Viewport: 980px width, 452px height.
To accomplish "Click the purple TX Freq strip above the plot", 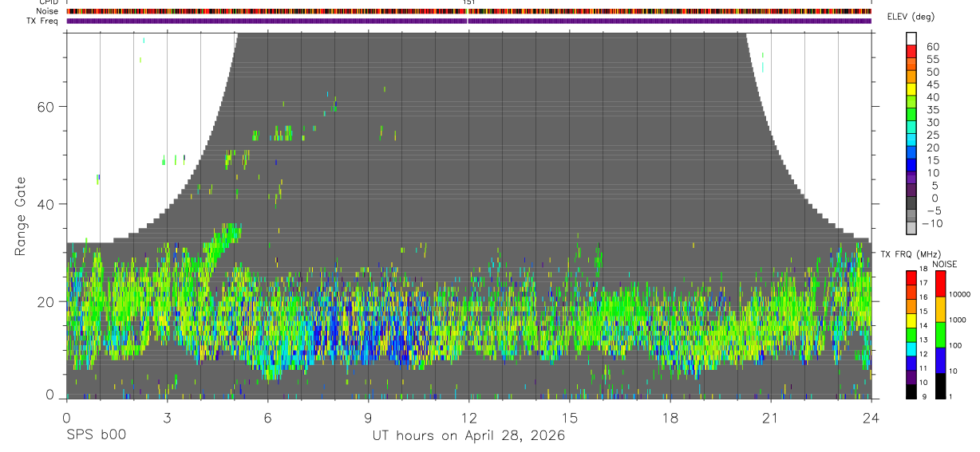I will click(x=469, y=21).
